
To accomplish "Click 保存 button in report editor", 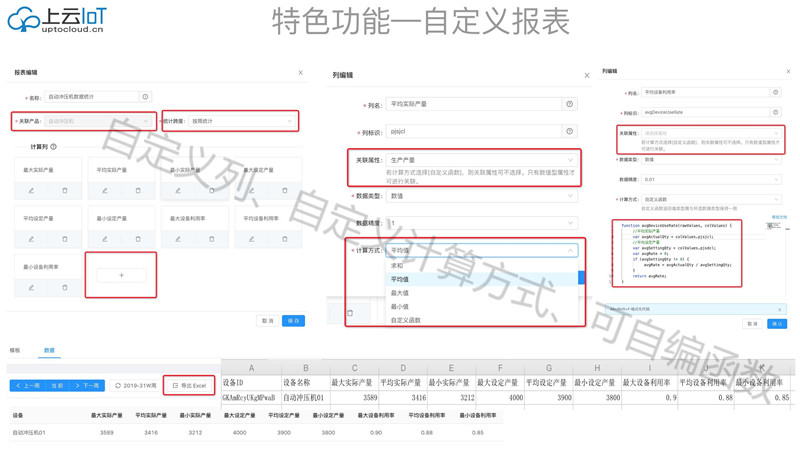I will pos(293,321).
